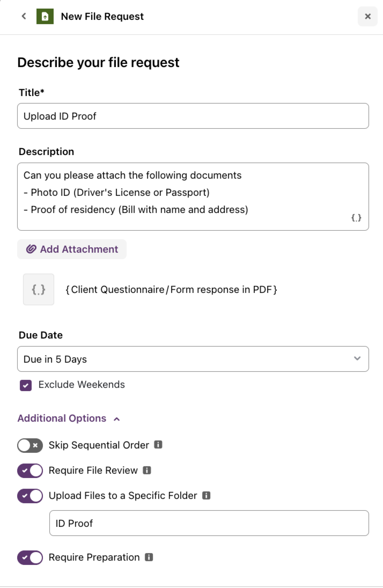Screen dimensions: 383x588
Task: Click the Upload ID Proof title field
Action: coord(193,116)
